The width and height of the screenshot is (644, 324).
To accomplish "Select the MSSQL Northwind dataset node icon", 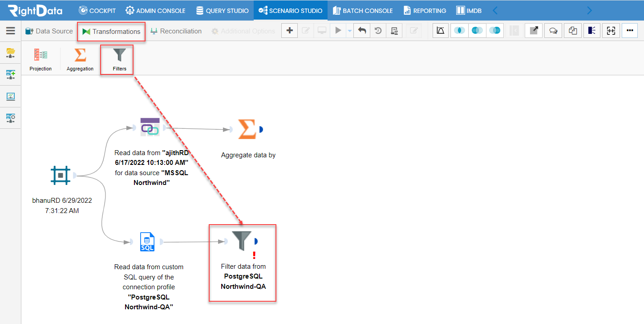I will 150,127.
